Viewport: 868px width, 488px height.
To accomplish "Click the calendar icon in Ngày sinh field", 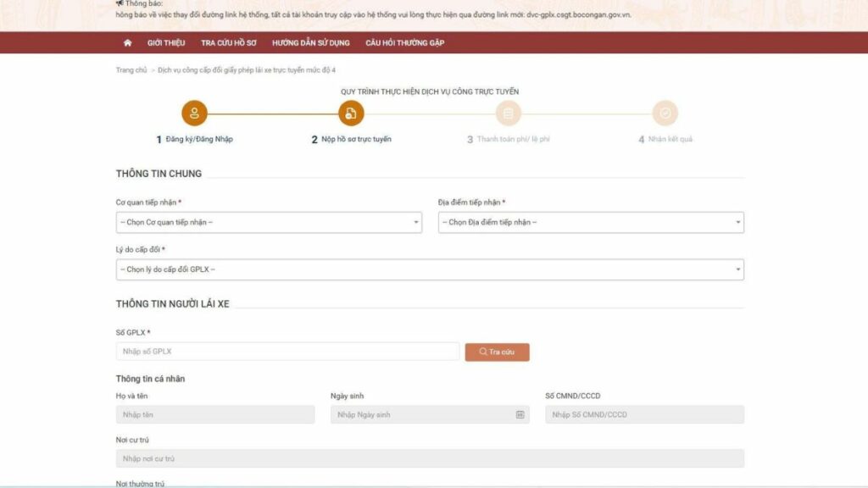I will [x=520, y=414].
